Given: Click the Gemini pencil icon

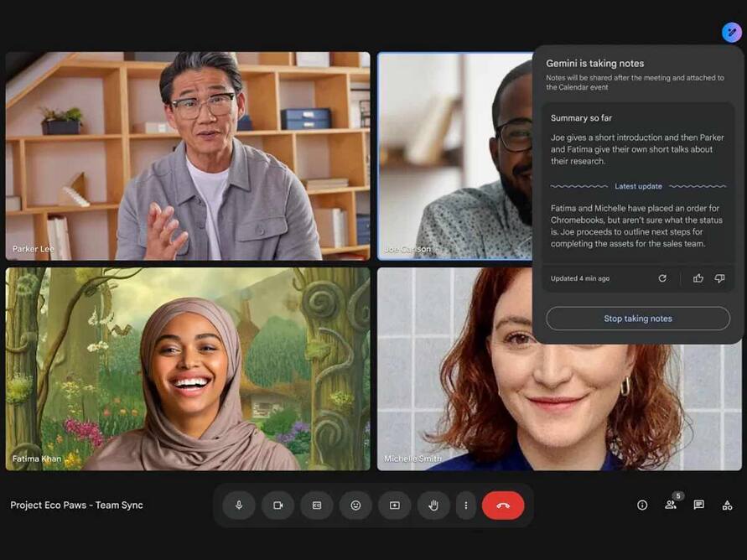Looking at the screenshot, I should tap(731, 32).
